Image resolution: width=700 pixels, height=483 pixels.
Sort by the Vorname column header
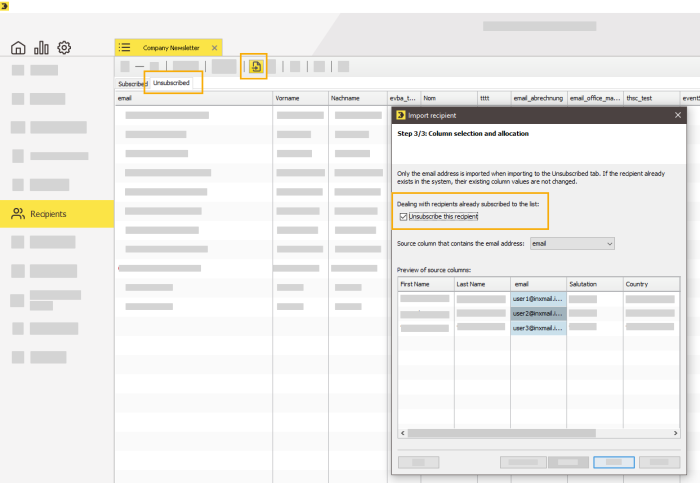(x=300, y=98)
